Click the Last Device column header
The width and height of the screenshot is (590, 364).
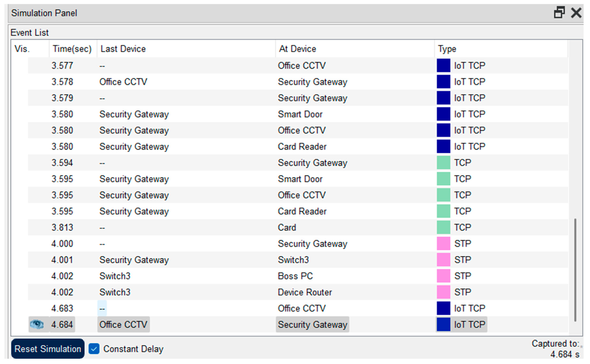(x=123, y=49)
